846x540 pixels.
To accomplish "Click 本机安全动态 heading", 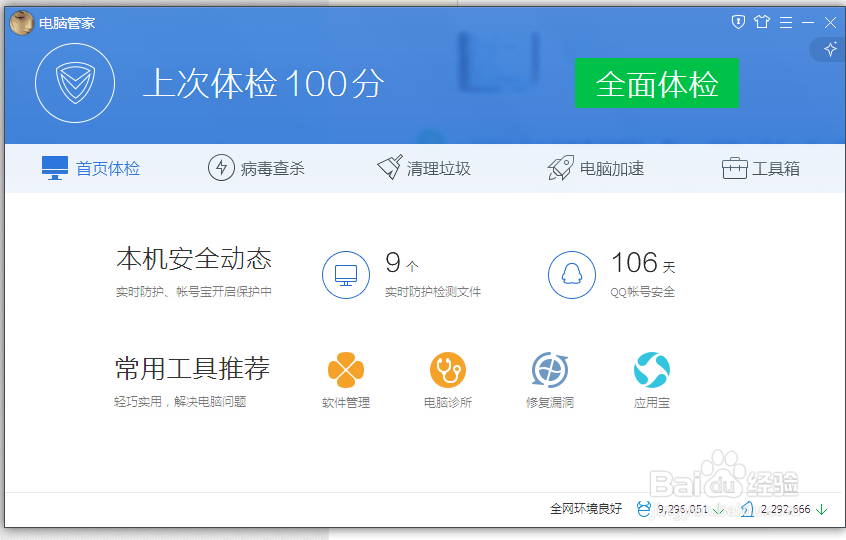I will click(194, 259).
